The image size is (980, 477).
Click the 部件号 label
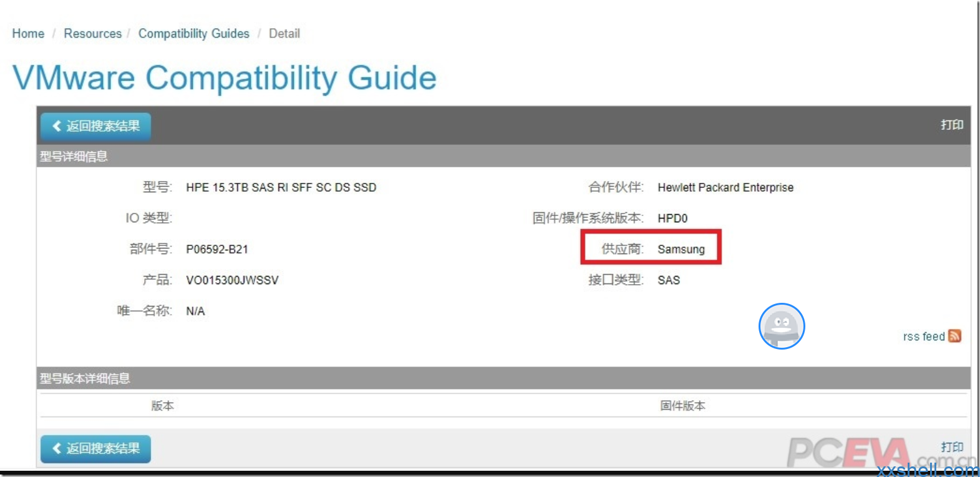point(150,249)
